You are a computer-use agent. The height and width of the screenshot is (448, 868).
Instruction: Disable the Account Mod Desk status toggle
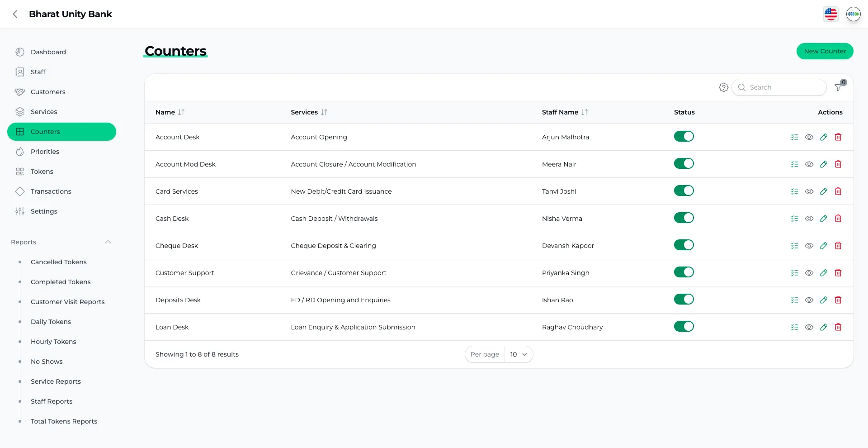684,164
